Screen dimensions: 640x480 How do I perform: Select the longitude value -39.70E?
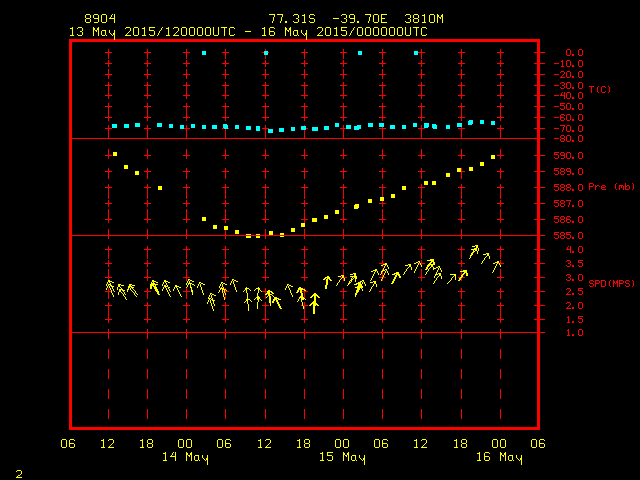point(360,19)
